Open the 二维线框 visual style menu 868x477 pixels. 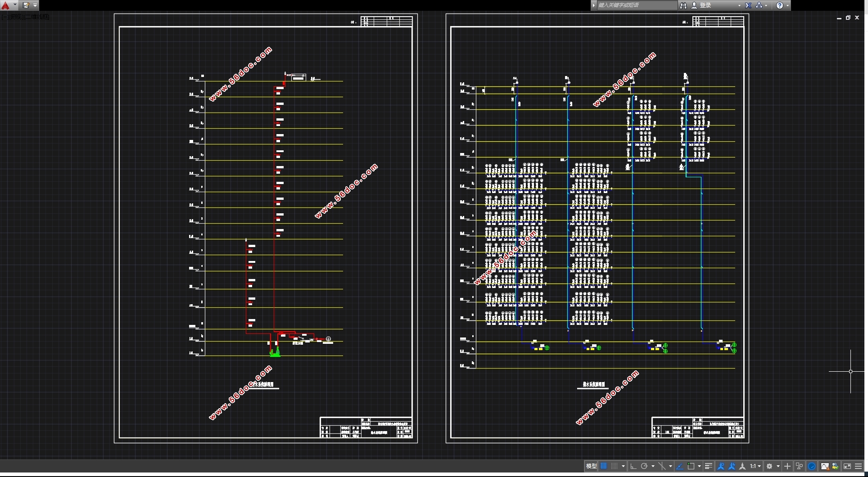point(36,17)
